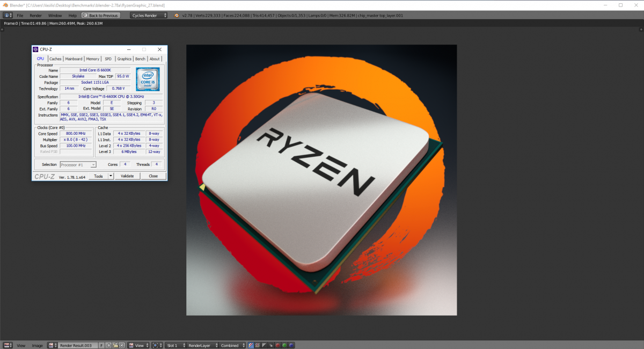Select Z-Buffer display icon
The image size is (644, 349).
(270, 345)
